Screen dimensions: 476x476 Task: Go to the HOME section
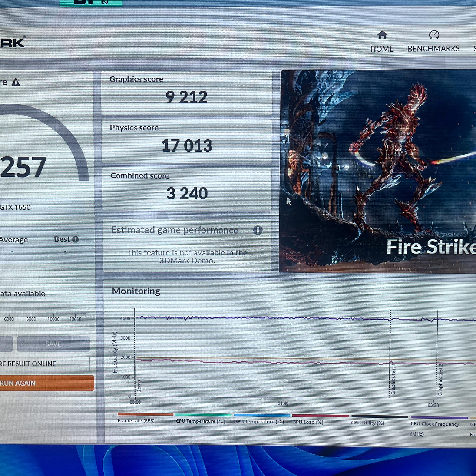382,42
